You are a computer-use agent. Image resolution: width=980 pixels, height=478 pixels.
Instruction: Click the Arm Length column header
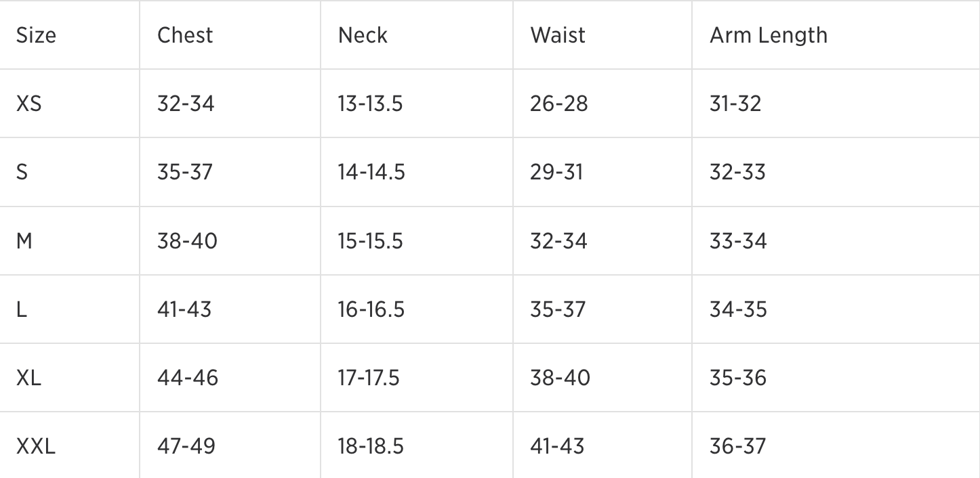click(x=768, y=35)
